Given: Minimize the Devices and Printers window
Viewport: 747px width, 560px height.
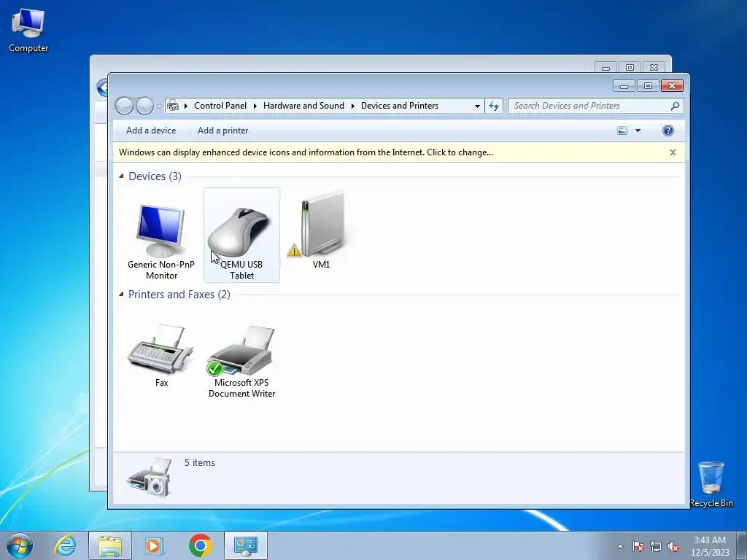Looking at the screenshot, I should tap(624, 86).
